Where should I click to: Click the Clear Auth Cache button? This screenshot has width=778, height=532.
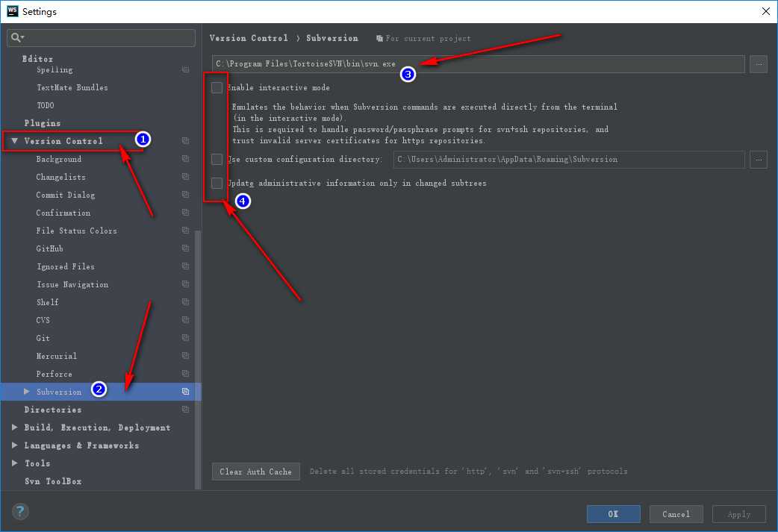255,472
